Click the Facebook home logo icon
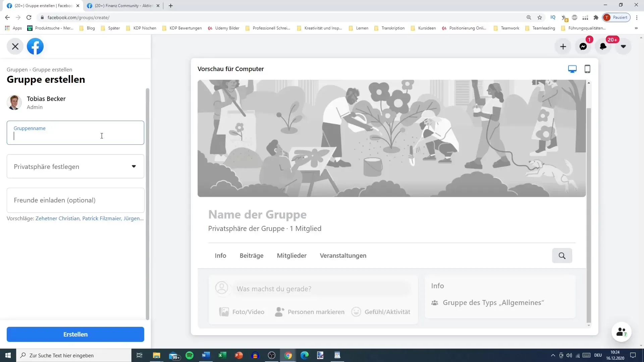Image resolution: width=644 pixels, height=362 pixels. (x=35, y=46)
